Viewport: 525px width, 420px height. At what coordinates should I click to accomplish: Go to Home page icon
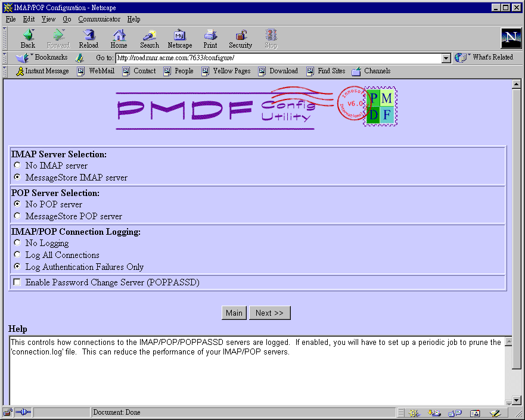click(119, 38)
